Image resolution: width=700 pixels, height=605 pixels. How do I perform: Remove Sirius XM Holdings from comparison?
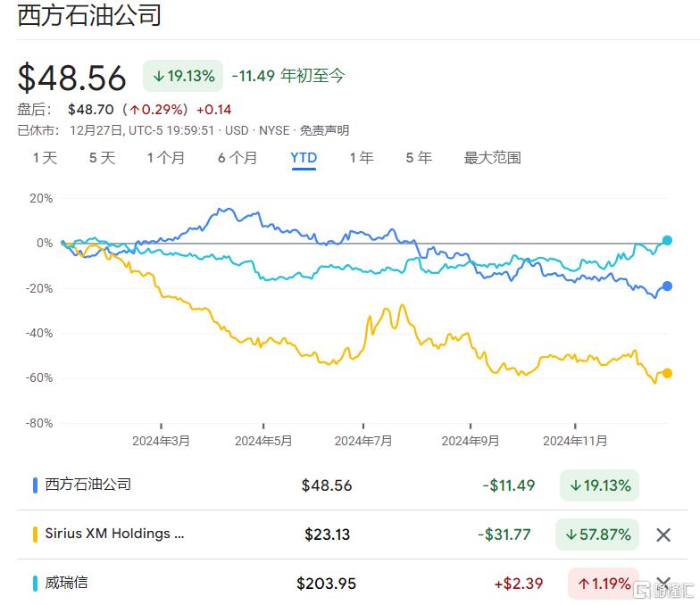click(662, 535)
